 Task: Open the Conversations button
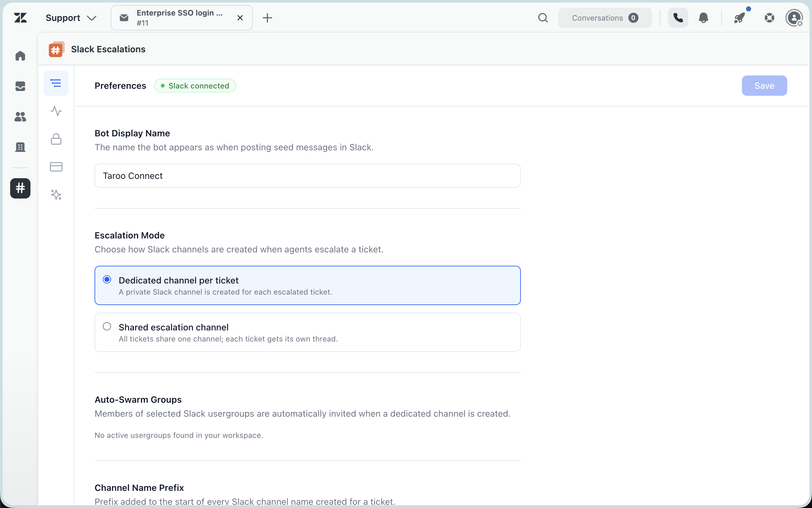(x=605, y=18)
